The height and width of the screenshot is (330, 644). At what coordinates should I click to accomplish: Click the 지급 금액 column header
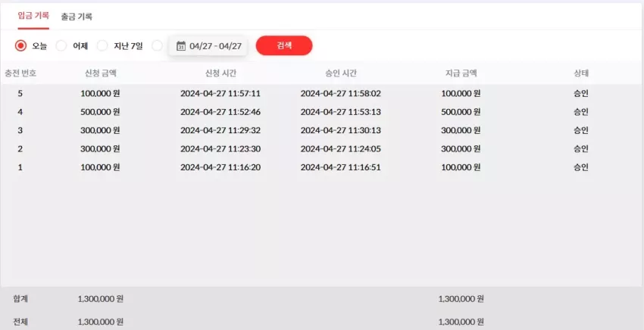coord(461,73)
